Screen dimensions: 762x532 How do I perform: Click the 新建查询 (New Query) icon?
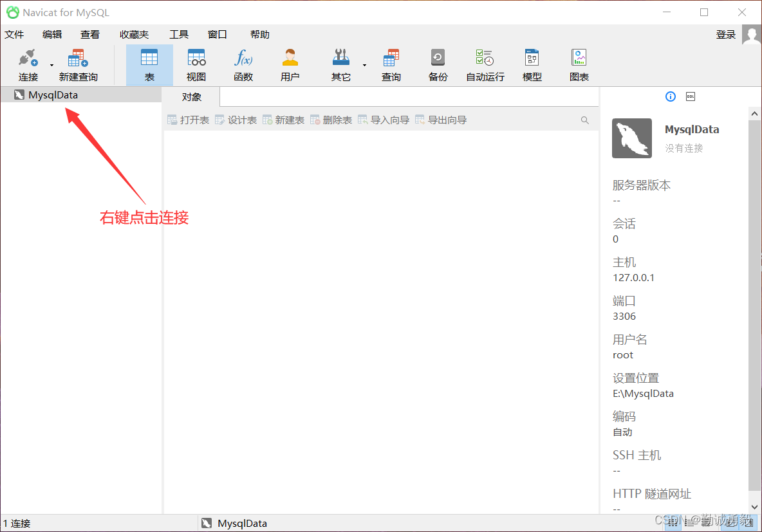(x=79, y=65)
